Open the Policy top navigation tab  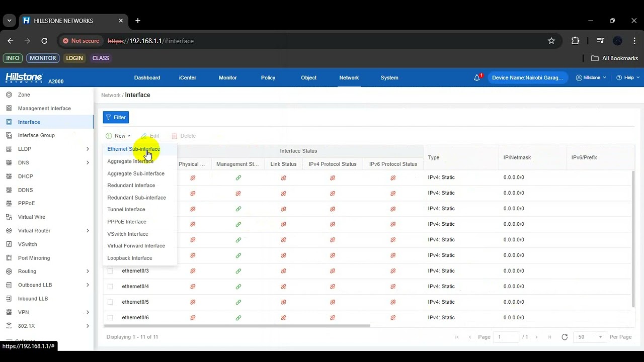click(x=268, y=77)
